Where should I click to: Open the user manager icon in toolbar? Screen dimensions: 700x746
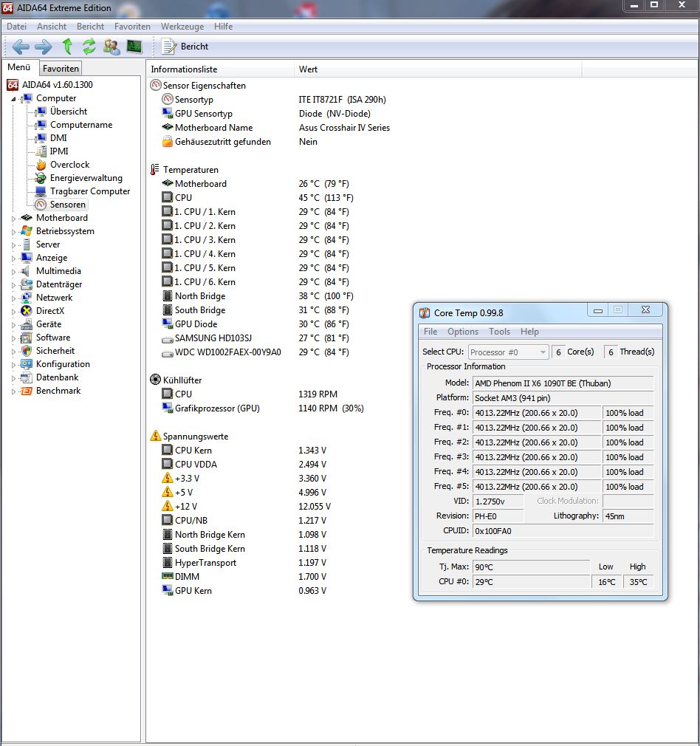(111, 47)
